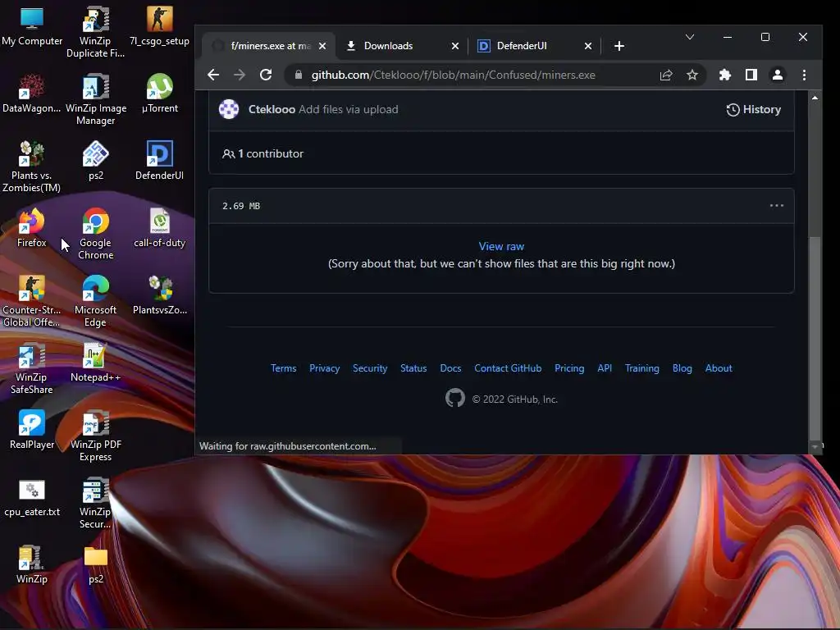The height and width of the screenshot is (630, 840).
Task: Switch to Downloads tab
Action: tap(402, 46)
